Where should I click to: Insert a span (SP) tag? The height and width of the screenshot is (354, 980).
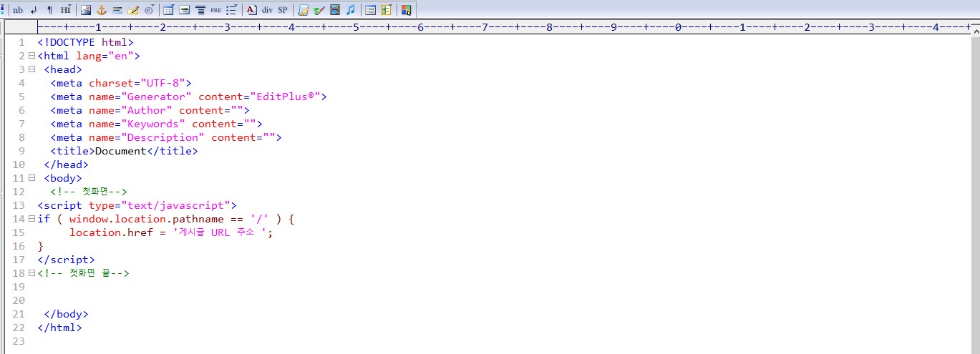(x=283, y=10)
